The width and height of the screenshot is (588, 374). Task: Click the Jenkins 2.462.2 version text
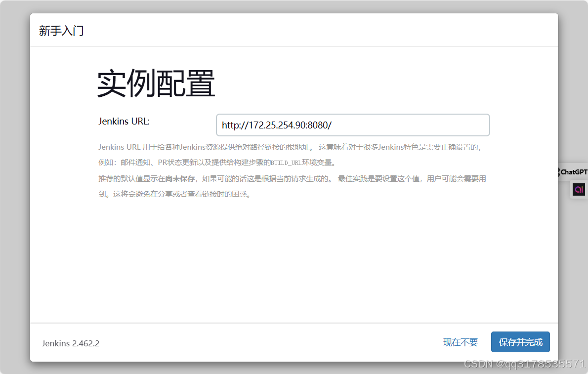(x=71, y=343)
